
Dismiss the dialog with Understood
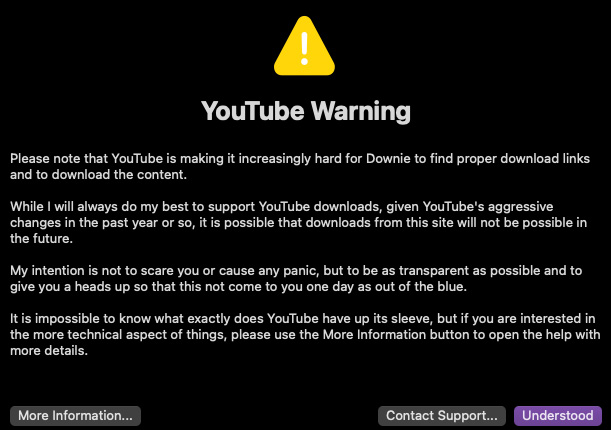click(x=558, y=416)
